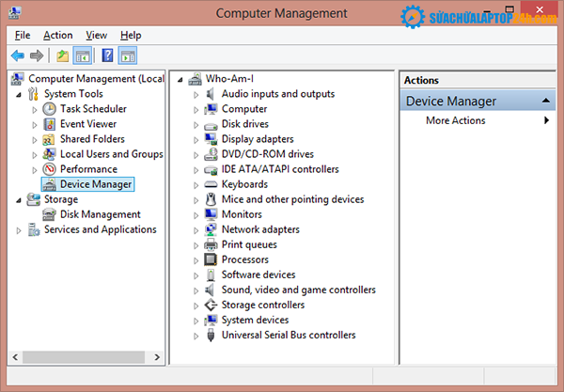Screen dimensions: 564x392
Task: Open the View menu
Action: coord(96,35)
